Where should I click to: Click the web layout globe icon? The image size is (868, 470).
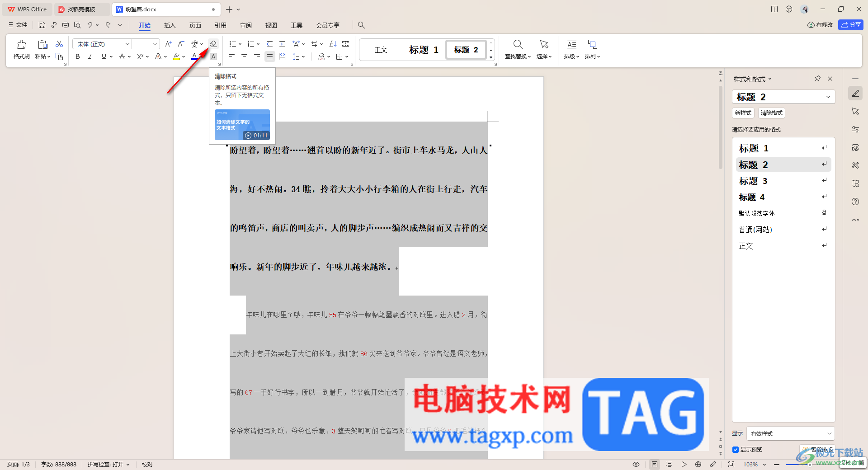698,464
